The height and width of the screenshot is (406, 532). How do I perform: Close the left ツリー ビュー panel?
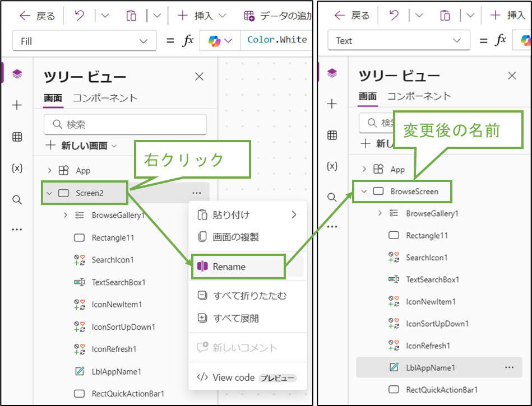pos(199,77)
